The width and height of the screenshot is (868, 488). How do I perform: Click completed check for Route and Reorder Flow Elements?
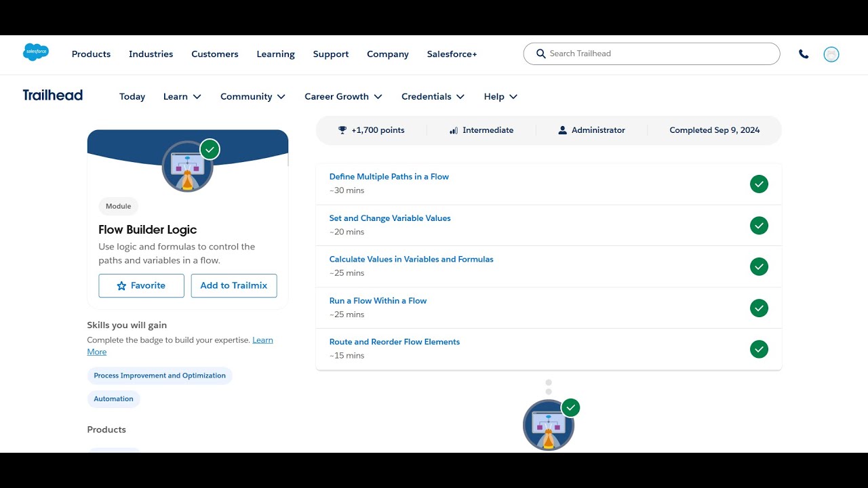759,349
